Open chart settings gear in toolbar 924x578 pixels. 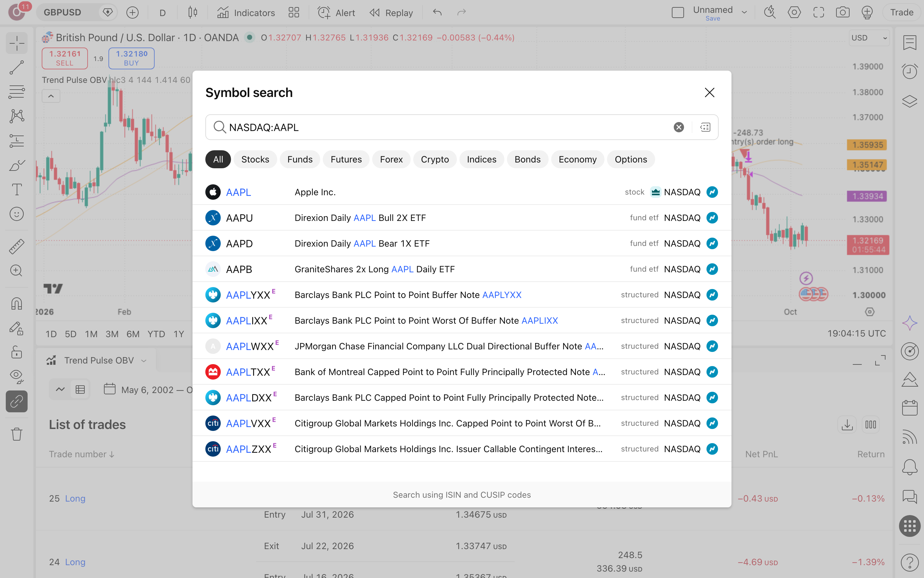click(x=794, y=13)
